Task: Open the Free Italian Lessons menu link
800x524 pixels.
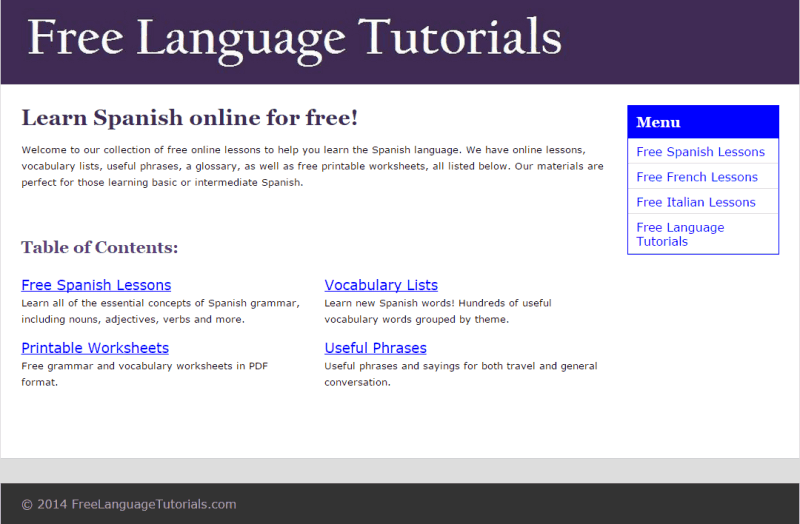Action: pos(695,202)
